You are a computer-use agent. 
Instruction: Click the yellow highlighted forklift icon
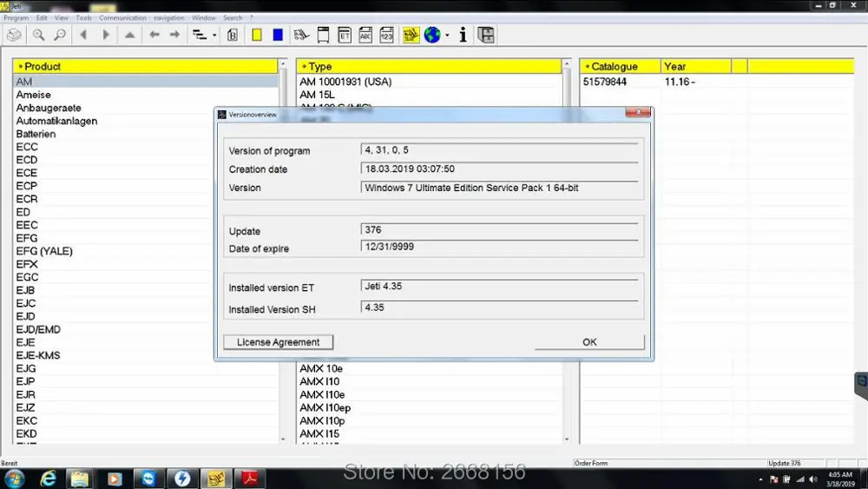[411, 36]
